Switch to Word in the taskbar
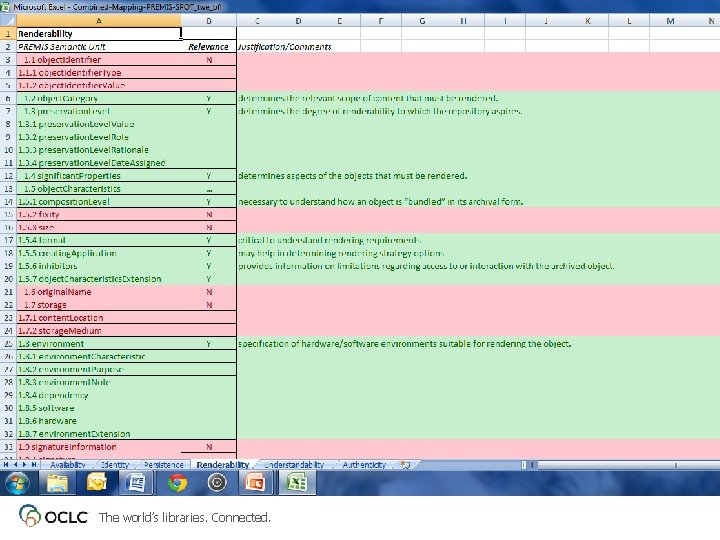The height and width of the screenshot is (540, 720). click(136, 483)
